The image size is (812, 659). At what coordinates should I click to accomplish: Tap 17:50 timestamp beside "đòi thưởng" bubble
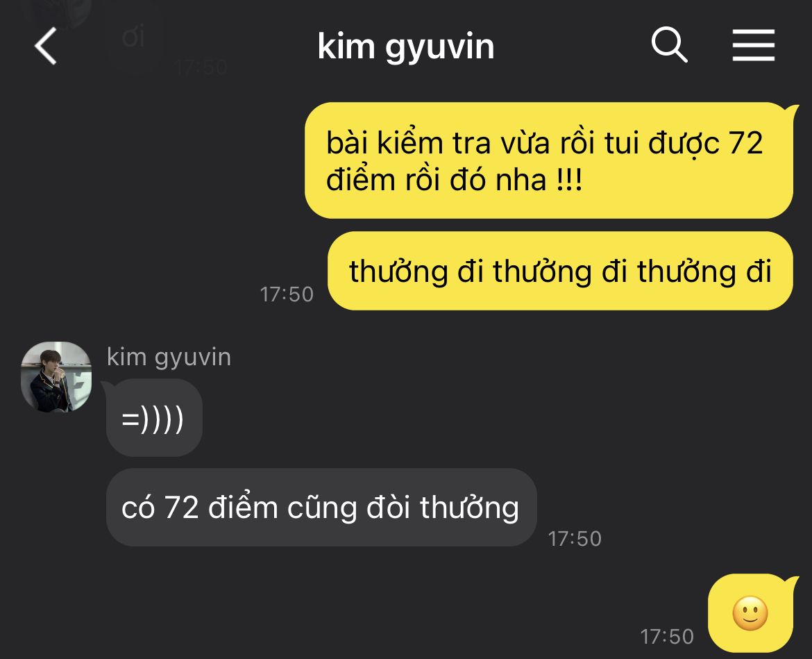click(x=575, y=539)
